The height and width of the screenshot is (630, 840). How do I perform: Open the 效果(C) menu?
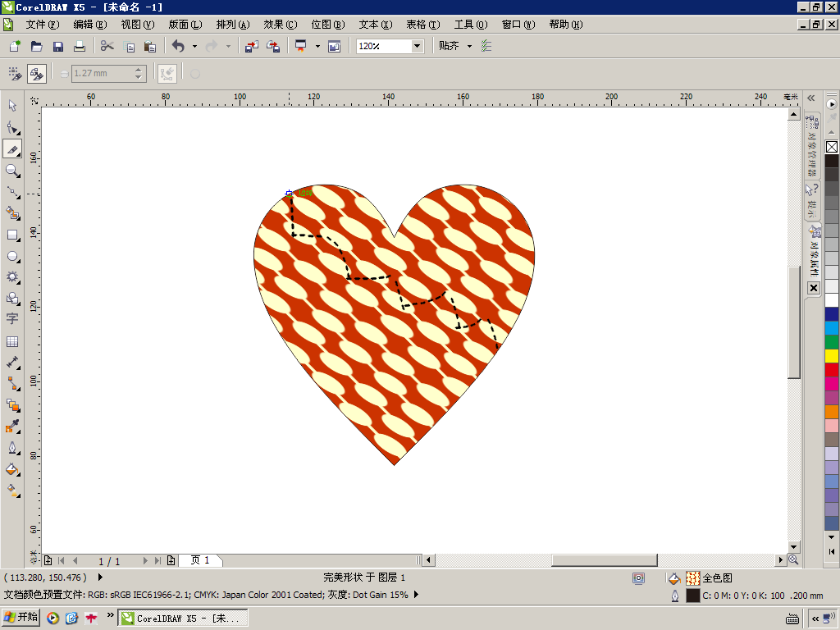(x=280, y=25)
